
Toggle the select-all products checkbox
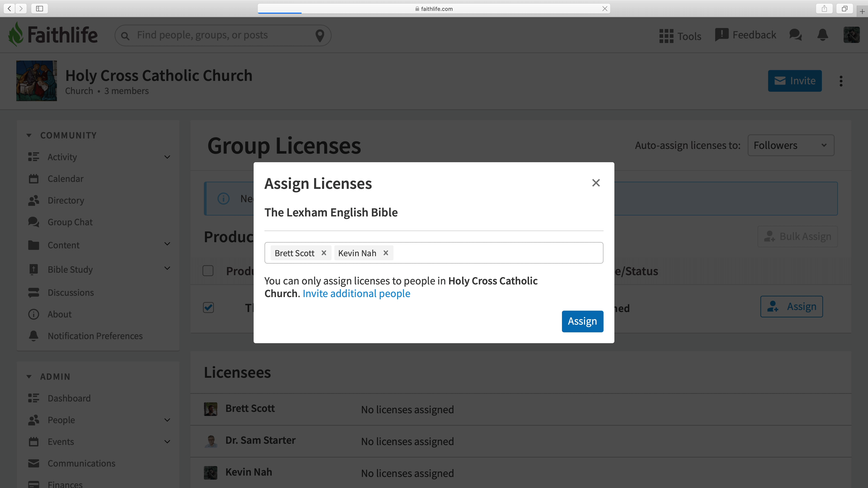pos(208,271)
